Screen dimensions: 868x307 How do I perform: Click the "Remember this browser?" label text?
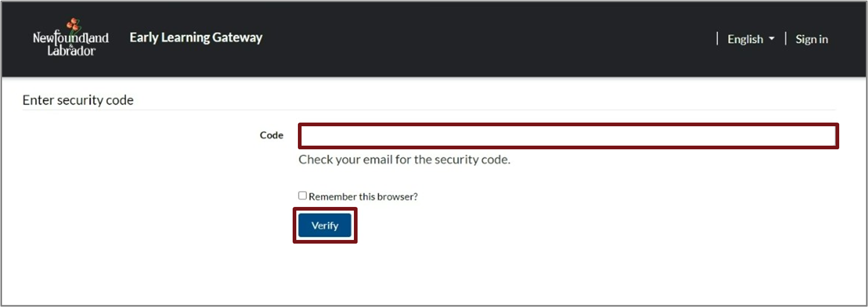363,197
